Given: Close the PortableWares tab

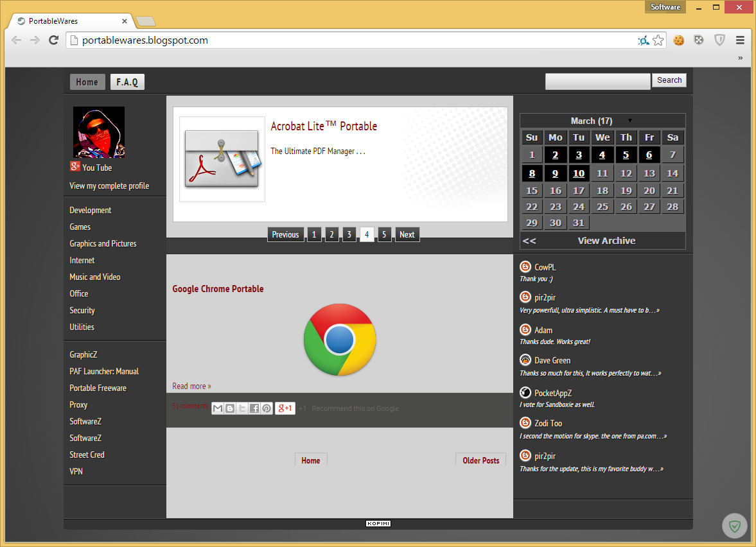Looking at the screenshot, I should tap(125, 21).
